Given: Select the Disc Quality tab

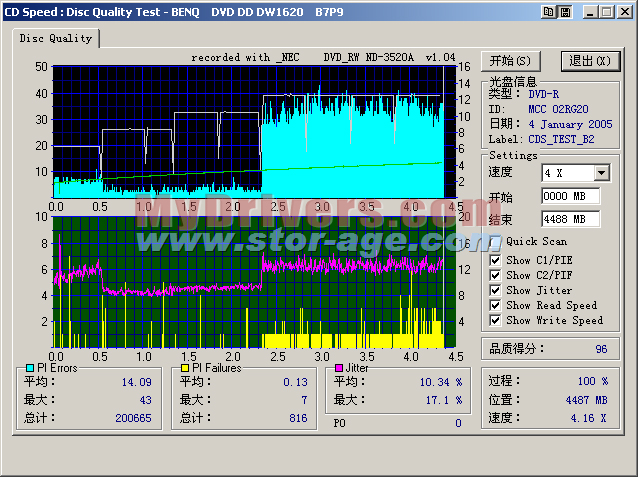Looking at the screenshot, I should pos(56,38).
